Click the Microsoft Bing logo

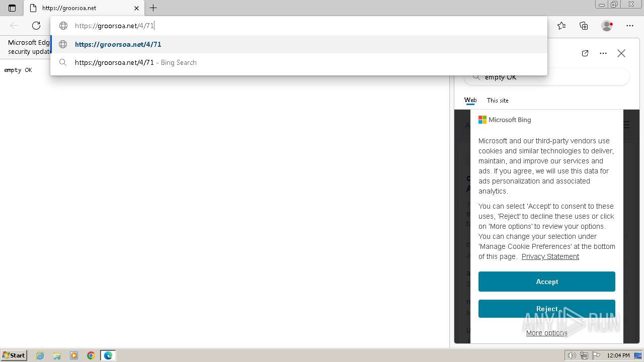(505, 120)
